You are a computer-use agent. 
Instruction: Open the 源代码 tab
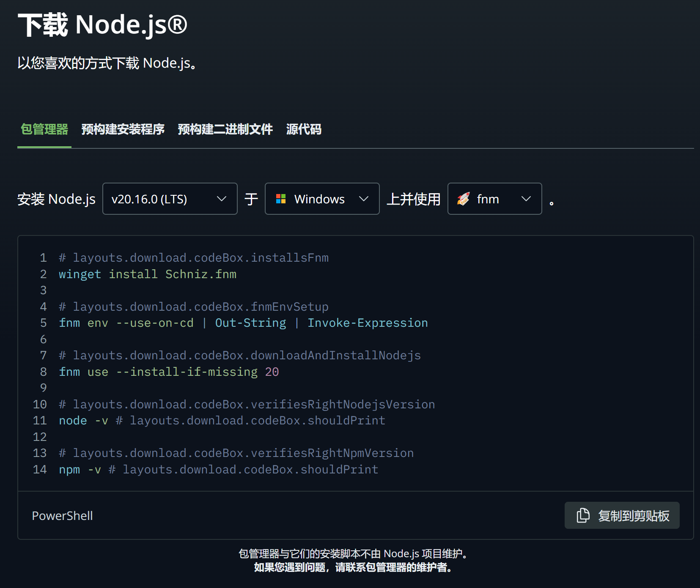point(304,129)
